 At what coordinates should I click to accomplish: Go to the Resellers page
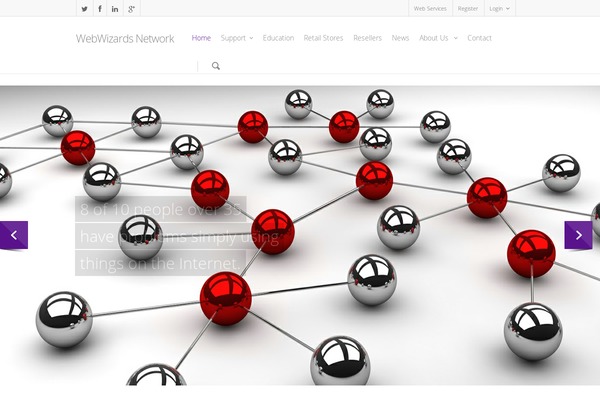pyautogui.click(x=367, y=38)
